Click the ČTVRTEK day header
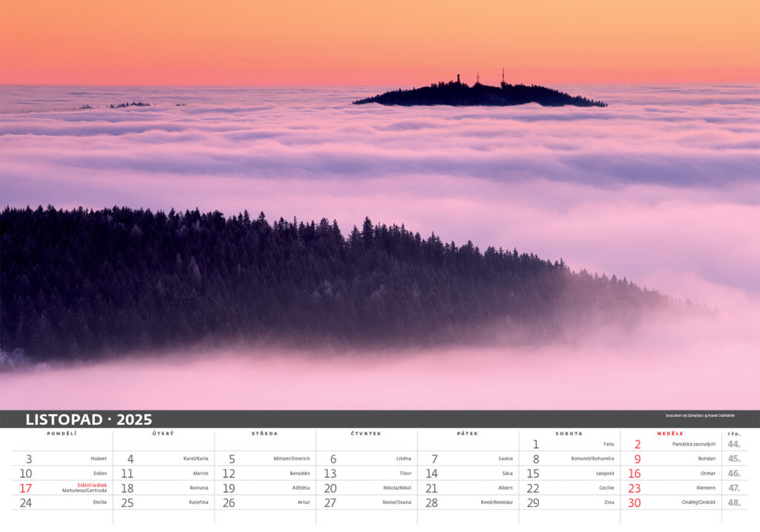 pos(366,433)
